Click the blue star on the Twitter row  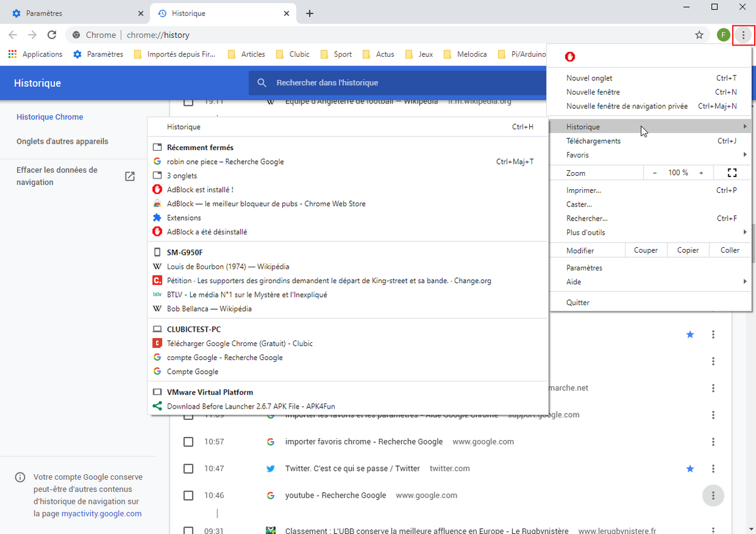click(690, 468)
